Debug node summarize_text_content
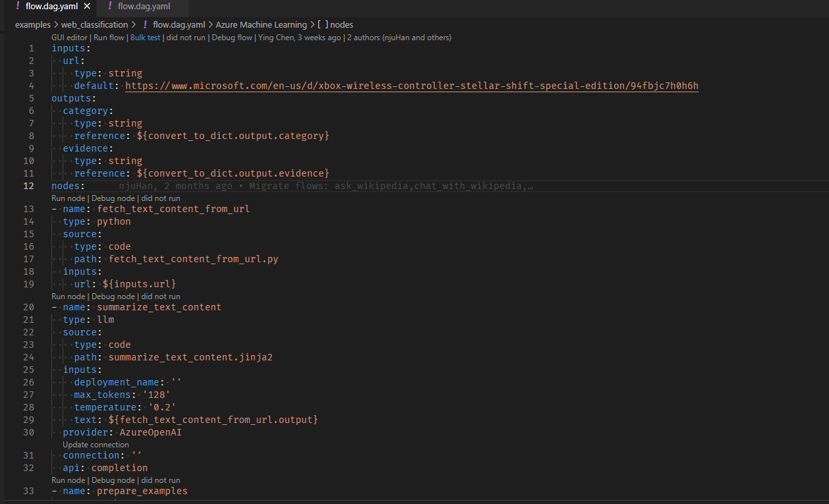The height and width of the screenshot is (504, 829). tap(113, 296)
